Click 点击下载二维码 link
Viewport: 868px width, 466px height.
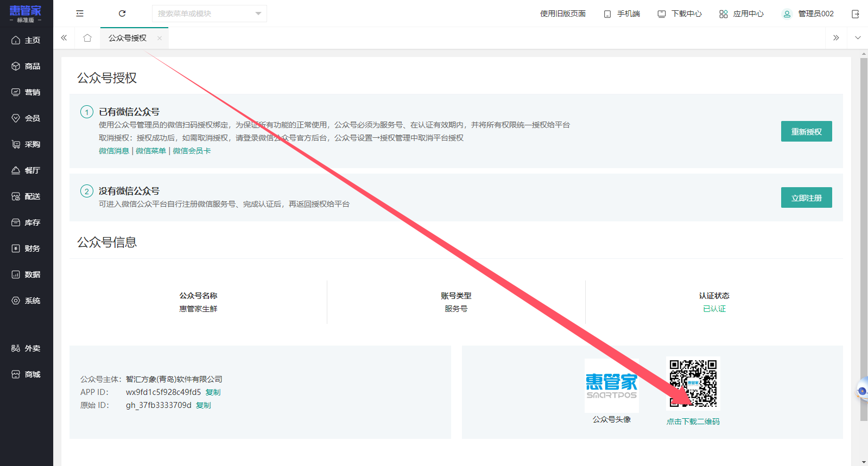(693, 422)
